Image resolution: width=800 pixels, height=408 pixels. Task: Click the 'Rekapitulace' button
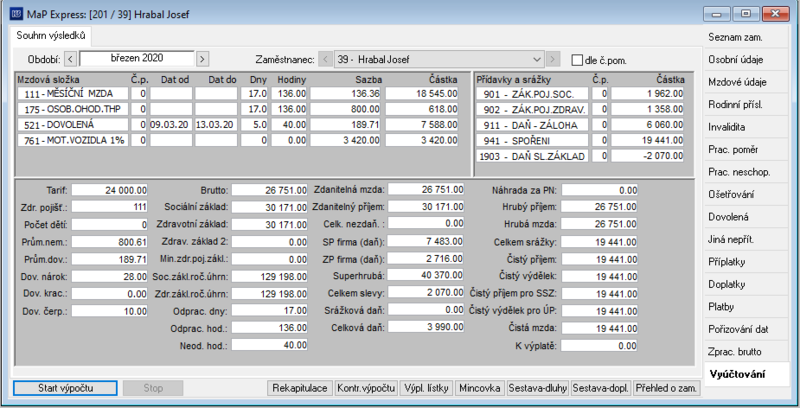click(x=299, y=388)
